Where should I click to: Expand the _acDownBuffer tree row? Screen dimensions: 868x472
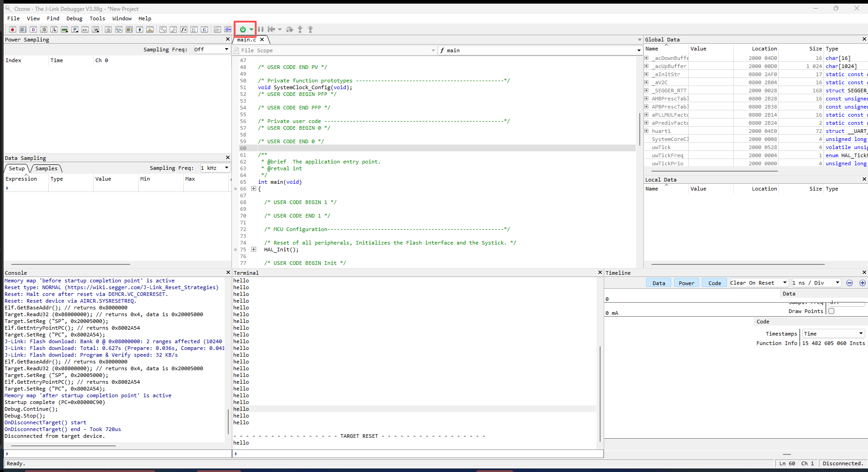pos(646,58)
